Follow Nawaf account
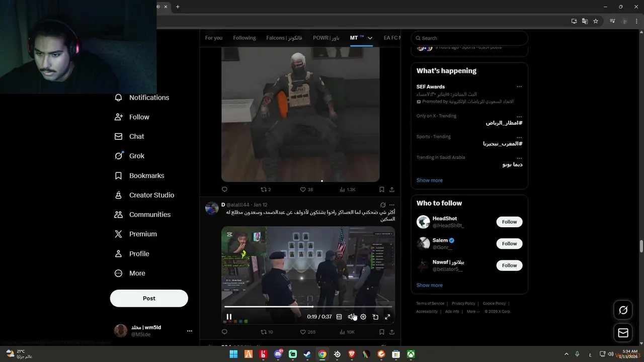The height and width of the screenshot is (362, 644). (x=509, y=265)
